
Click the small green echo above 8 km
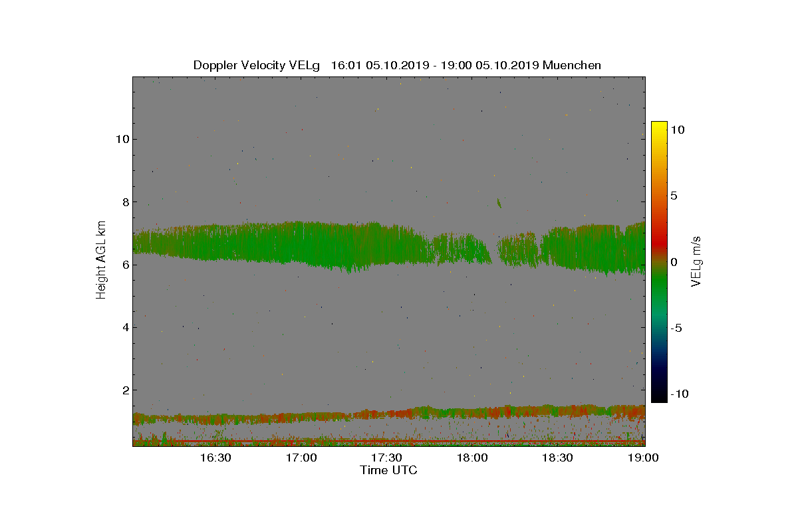[x=499, y=202]
